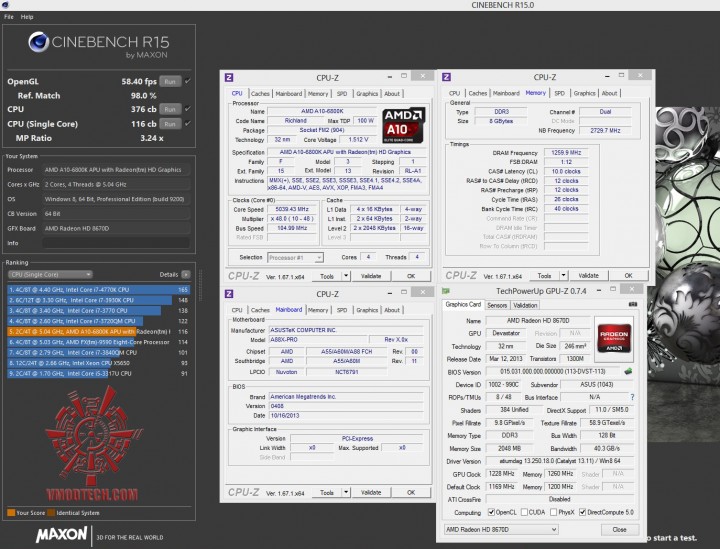This screenshot has width=720, height=549.
Task: Select the orange AMD A10-6800K ranking row
Action: 99,331
